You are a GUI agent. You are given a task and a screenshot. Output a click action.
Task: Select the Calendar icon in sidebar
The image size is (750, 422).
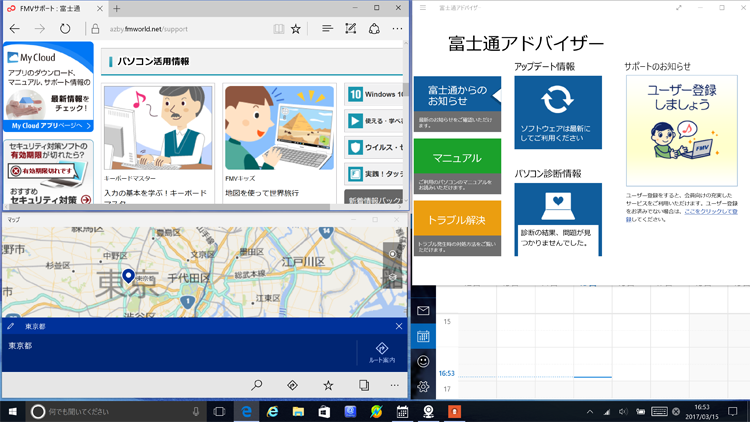pyautogui.click(x=423, y=336)
